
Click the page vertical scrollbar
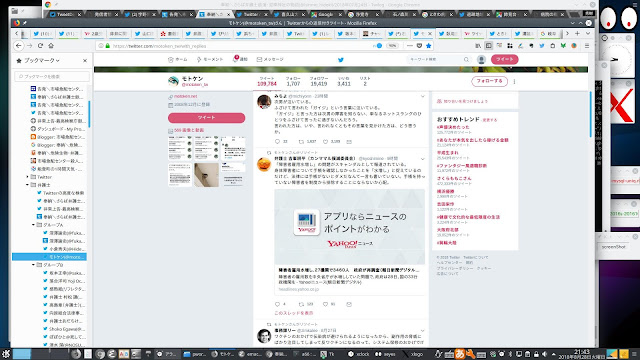tap(590, 115)
